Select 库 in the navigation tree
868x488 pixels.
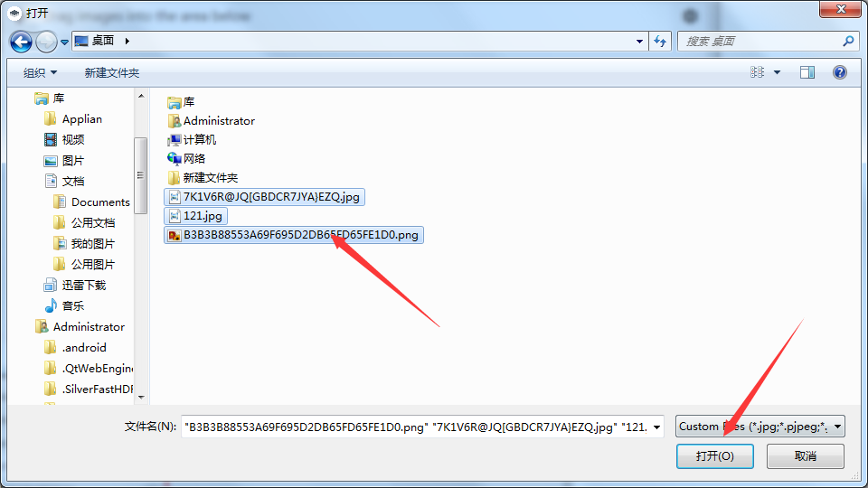tap(50, 99)
